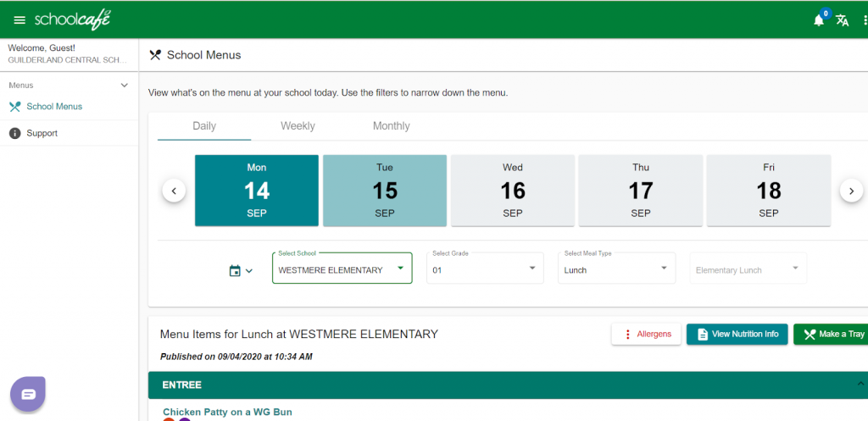This screenshot has width=868, height=421.
Task: Switch to the Weekly tab
Action: click(x=298, y=126)
